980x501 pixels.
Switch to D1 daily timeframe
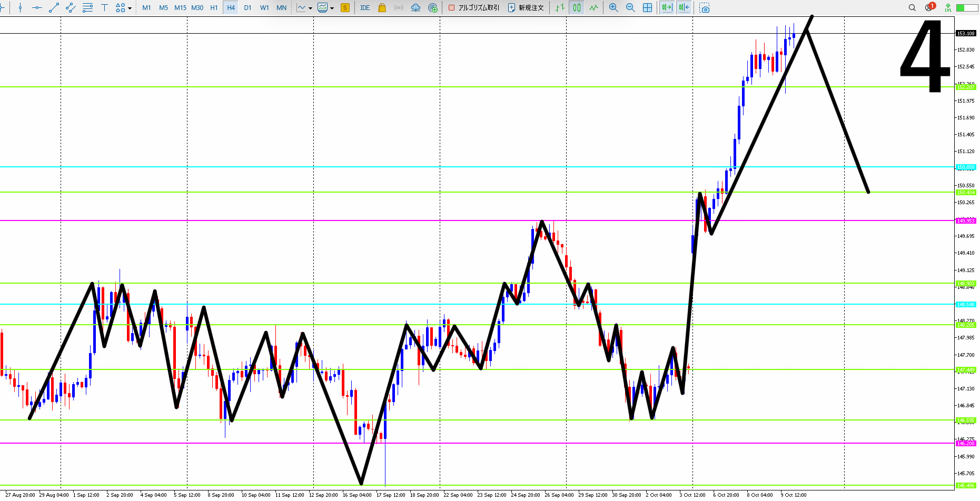(248, 8)
